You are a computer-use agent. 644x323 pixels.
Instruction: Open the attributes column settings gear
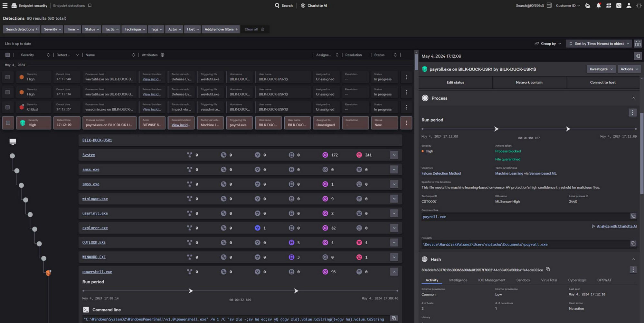pyautogui.click(x=162, y=55)
